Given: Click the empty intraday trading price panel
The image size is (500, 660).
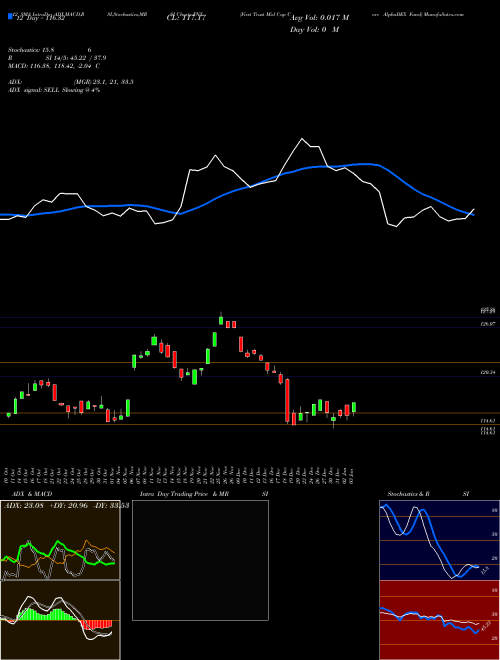Looking at the screenshot, I should (x=200, y=560).
